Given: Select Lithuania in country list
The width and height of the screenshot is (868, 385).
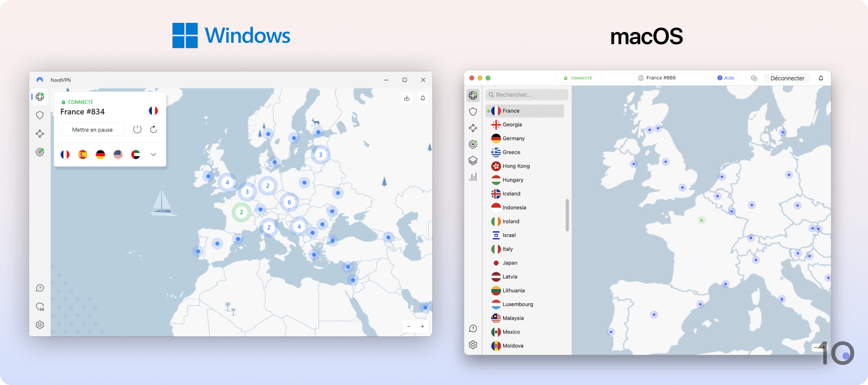Looking at the screenshot, I should [x=525, y=290].
